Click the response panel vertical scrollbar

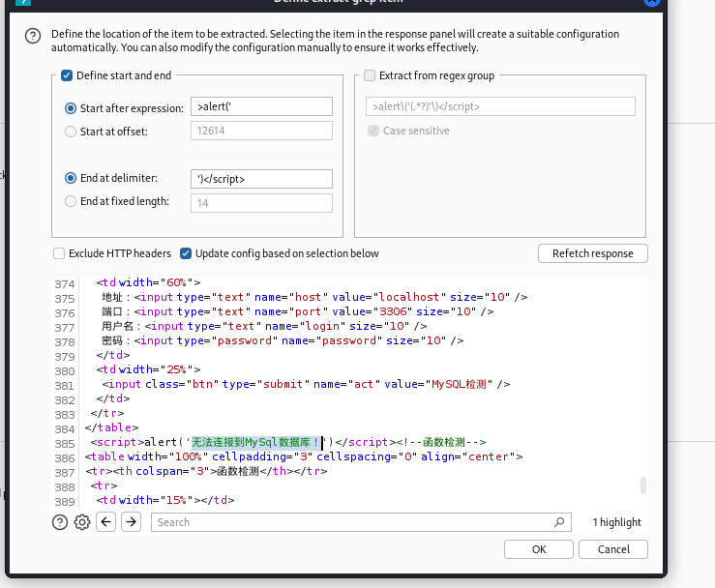pos(643,485)
